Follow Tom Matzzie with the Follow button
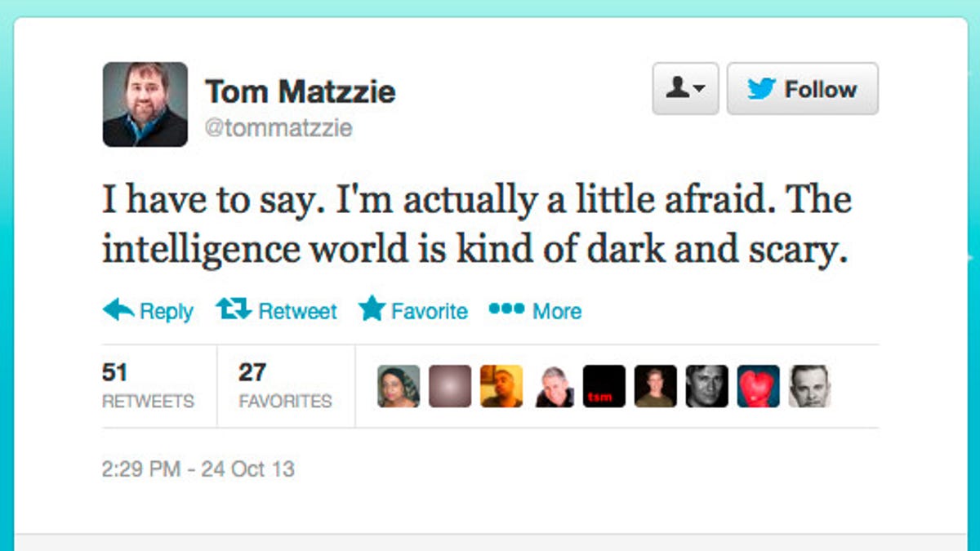980x551 pixels. [802, 89]
